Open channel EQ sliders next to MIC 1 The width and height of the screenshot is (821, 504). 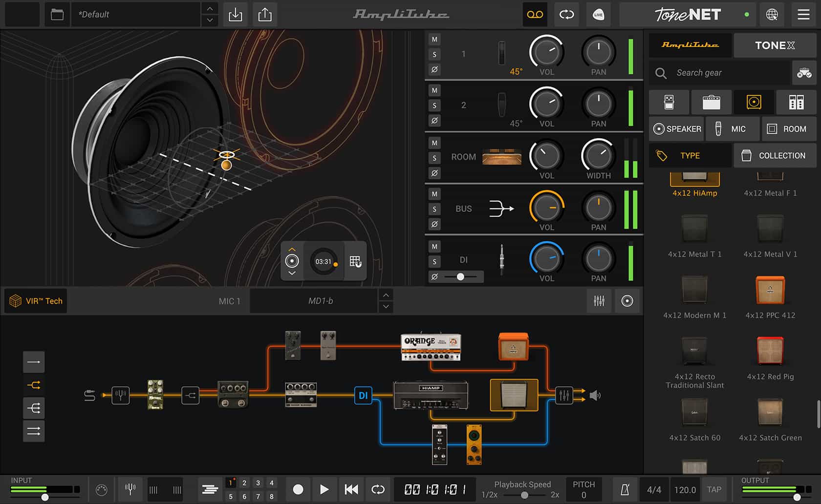click(x=599, y=301)
